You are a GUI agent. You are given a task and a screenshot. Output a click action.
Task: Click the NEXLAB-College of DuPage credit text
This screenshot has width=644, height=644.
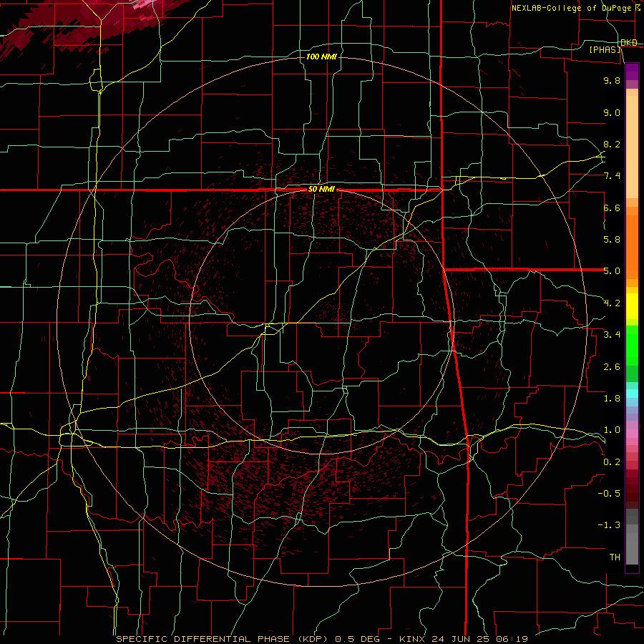571,8
